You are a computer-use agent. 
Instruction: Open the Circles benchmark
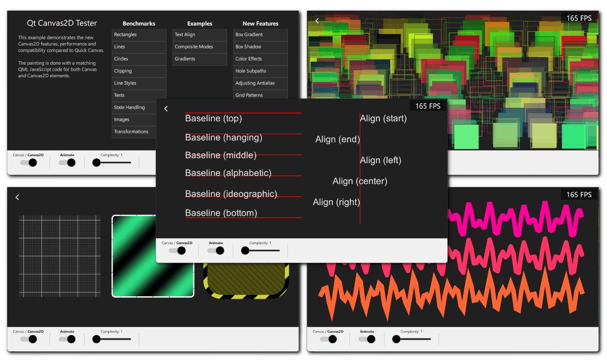[x=139, y=59]
